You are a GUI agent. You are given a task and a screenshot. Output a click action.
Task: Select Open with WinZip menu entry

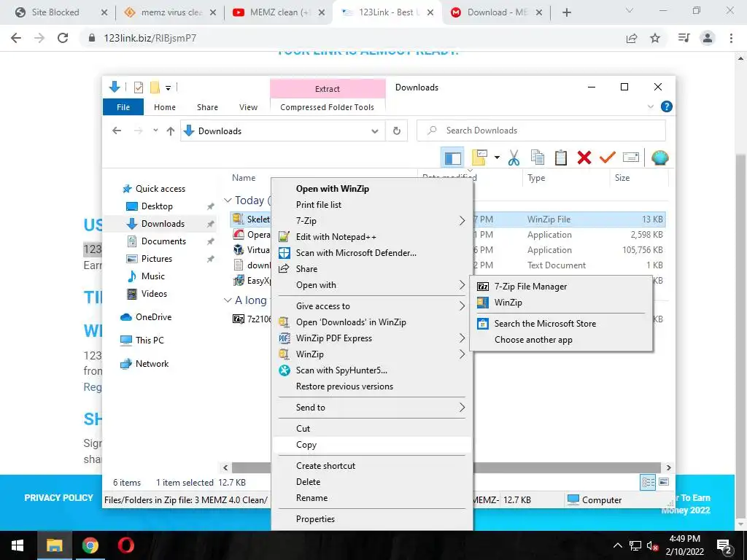pos(372,189)
